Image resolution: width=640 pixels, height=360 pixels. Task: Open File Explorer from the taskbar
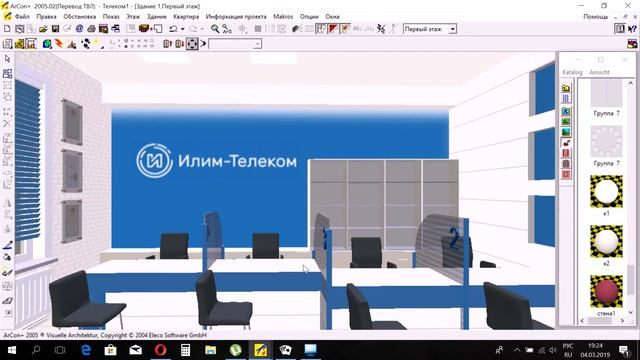pyautogui.click(x=210, y=350)
